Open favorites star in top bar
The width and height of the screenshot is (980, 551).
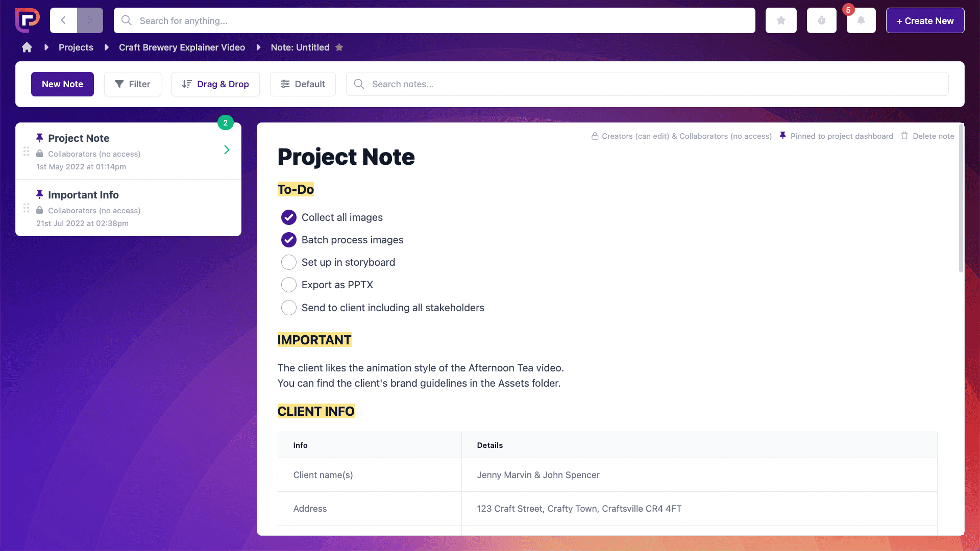click(x=780, y=20)
